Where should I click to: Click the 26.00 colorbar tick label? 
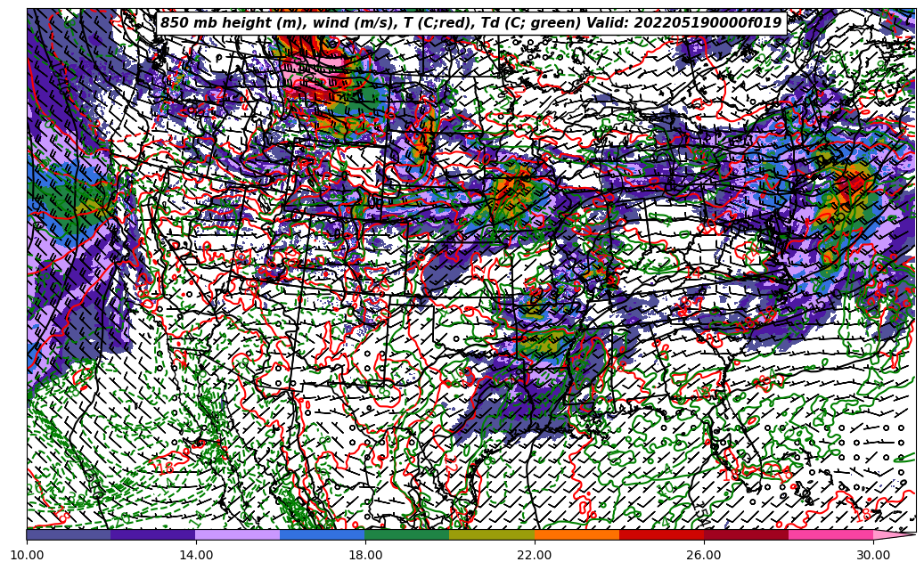704,555
